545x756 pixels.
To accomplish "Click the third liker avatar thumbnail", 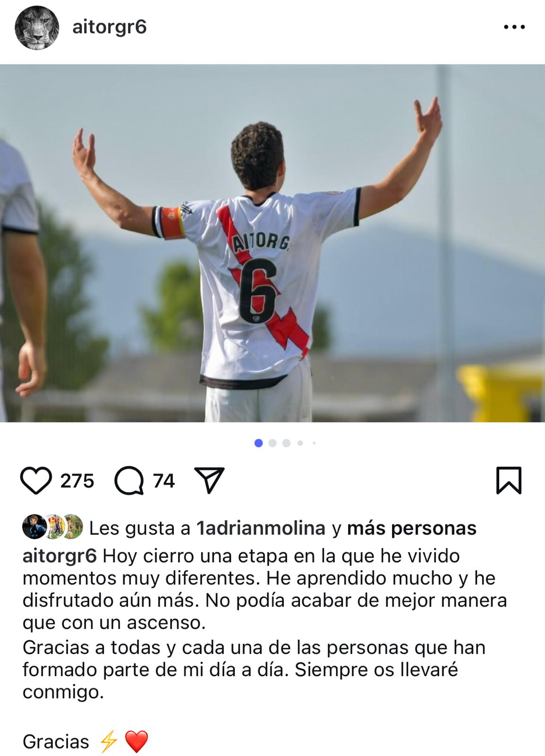I will pos(72,526).
